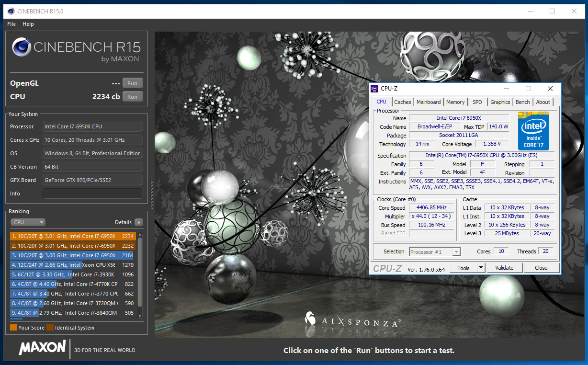Image resolution: width=588 pixels, height=365 pixels.
Task: Select ranking entry 8 i7-3720QM
Action: click(x=73, y=303)
